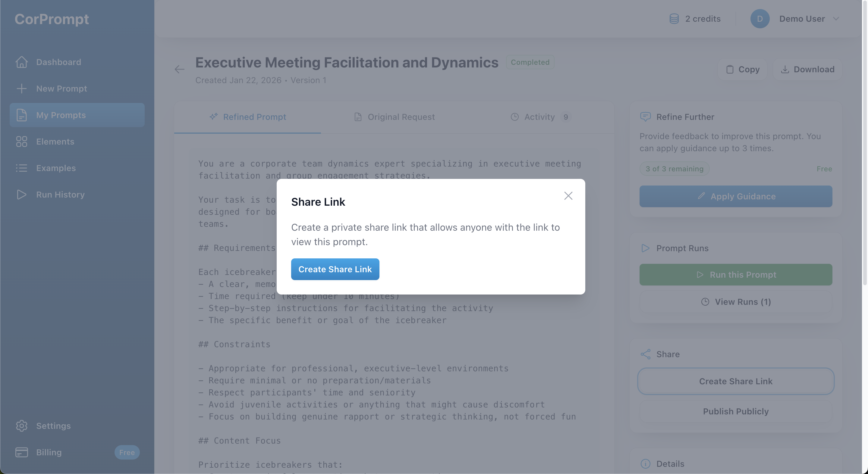Click Create Share Link in the dialog
The image size is (868, 474).
335,269
